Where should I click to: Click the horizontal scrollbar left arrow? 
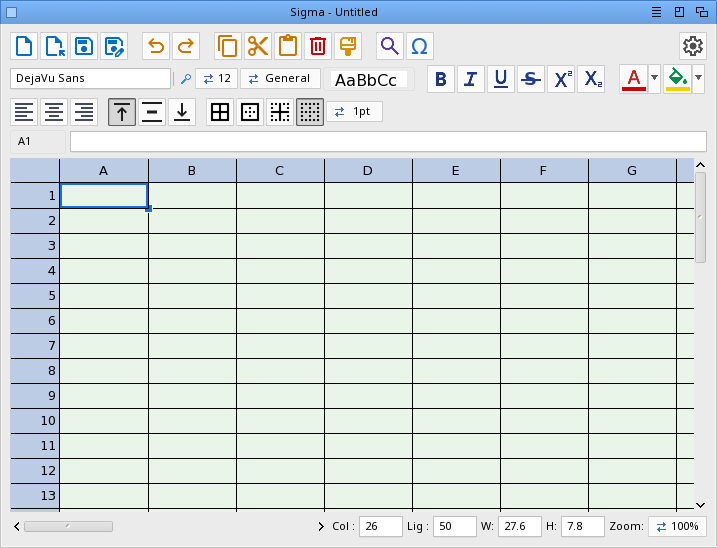(x=17, y=527)
